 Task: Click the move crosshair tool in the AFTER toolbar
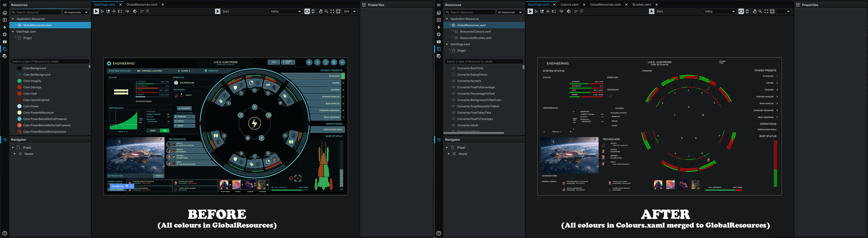548,12
